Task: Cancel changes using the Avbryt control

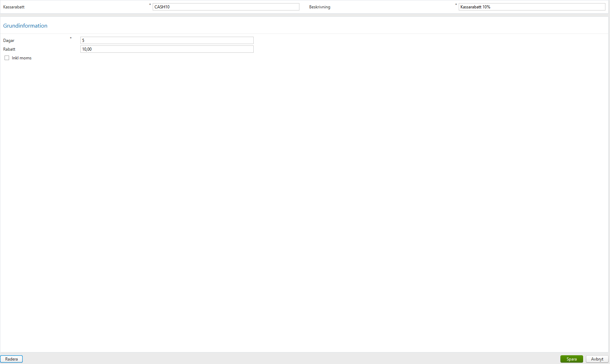Action: [x=597, y=359]
